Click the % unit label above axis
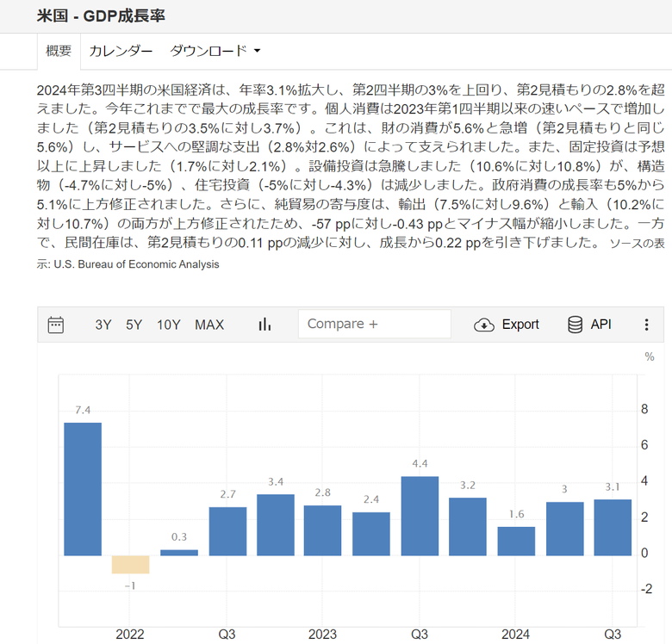The image size is (672, 644). 650,356
